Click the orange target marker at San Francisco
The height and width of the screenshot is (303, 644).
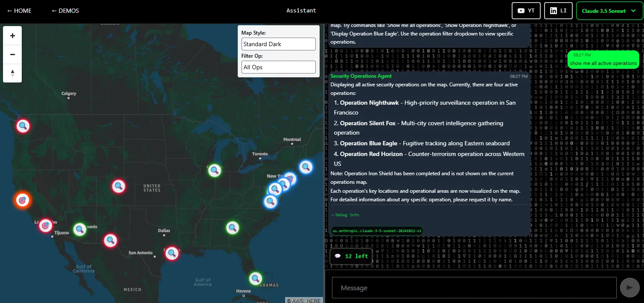pyautogui.click(x=23, y=200)
